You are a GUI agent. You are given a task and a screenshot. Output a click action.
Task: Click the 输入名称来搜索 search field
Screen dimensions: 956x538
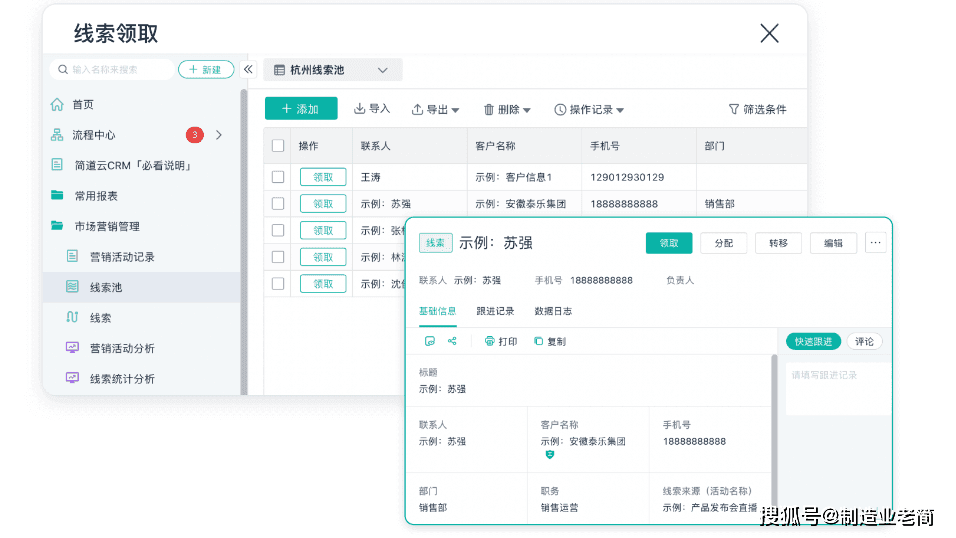(112, 70)
